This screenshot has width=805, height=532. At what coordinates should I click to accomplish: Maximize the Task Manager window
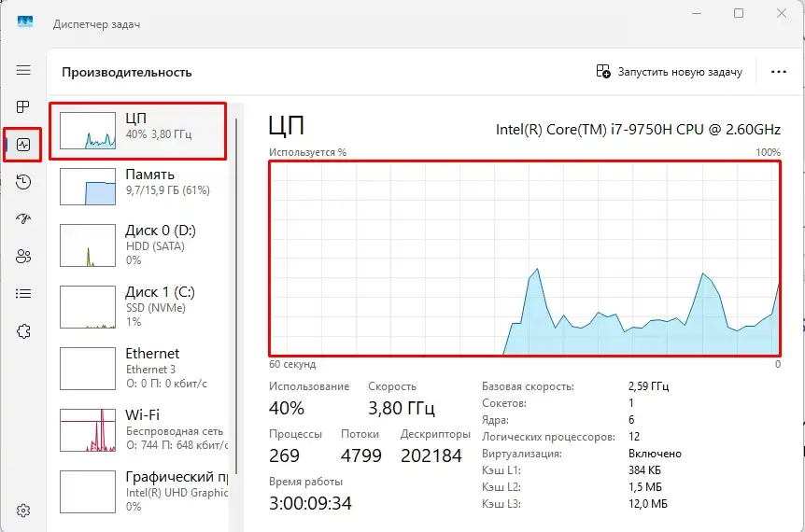pos(739,13)
